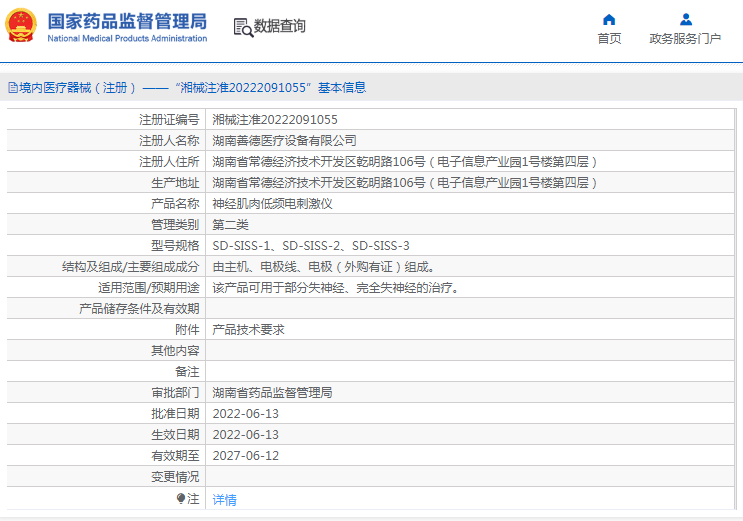Select model spec SD-SISS-1、SD-SISS-2、SD-SISS-3
The width and height of the screenshot is (743, 521).
pyautogui.click(x=311, y=246)
